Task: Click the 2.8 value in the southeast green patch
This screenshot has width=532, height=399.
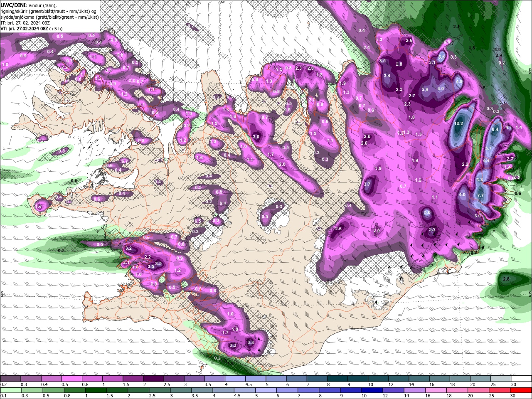Action: click(x=506, y=279)
